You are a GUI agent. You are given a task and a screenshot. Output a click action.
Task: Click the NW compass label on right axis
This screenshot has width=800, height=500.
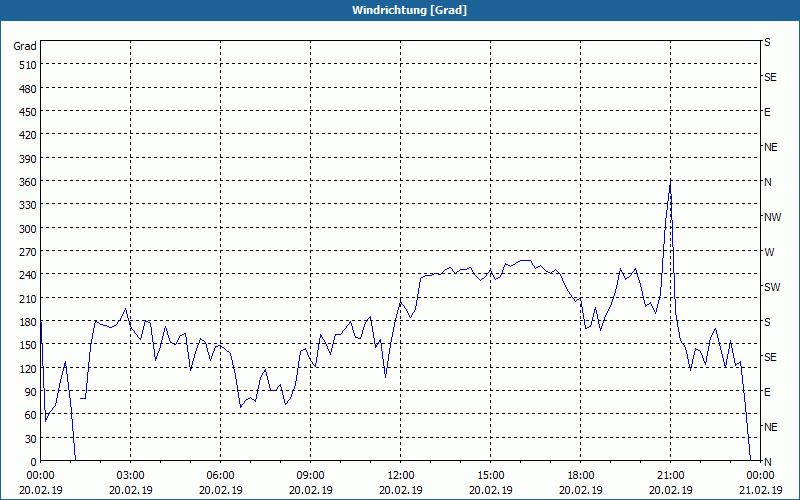point(772,217)
